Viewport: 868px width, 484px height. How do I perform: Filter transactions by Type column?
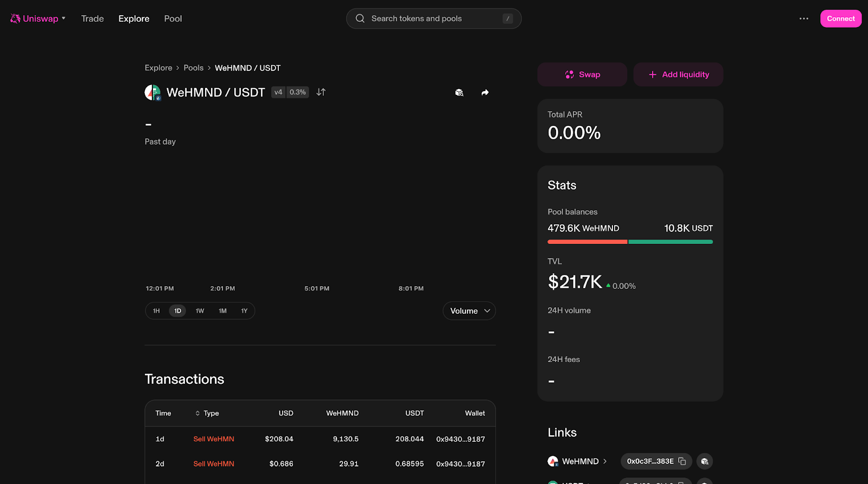click(x=207, y=413)
